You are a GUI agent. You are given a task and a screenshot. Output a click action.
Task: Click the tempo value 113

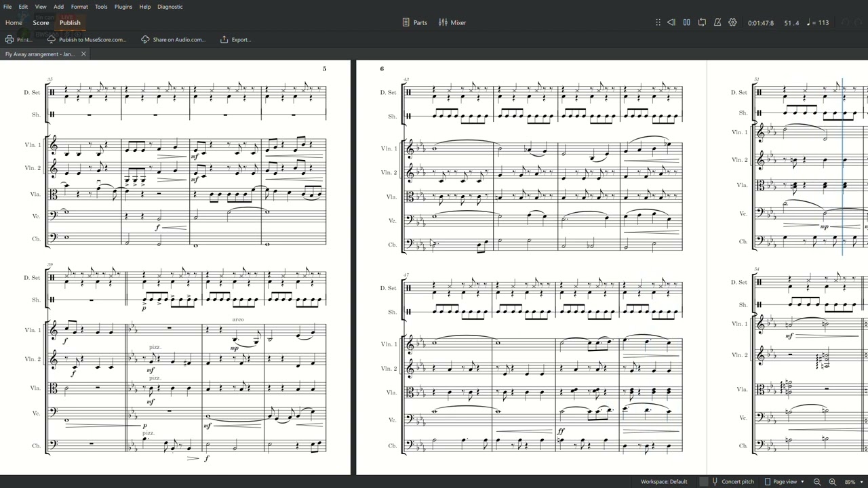pyautogui.click(x=823, y=23)
